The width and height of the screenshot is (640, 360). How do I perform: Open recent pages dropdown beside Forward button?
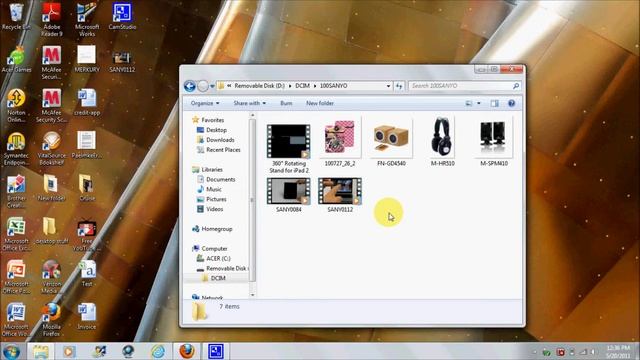tap(212, 86)
